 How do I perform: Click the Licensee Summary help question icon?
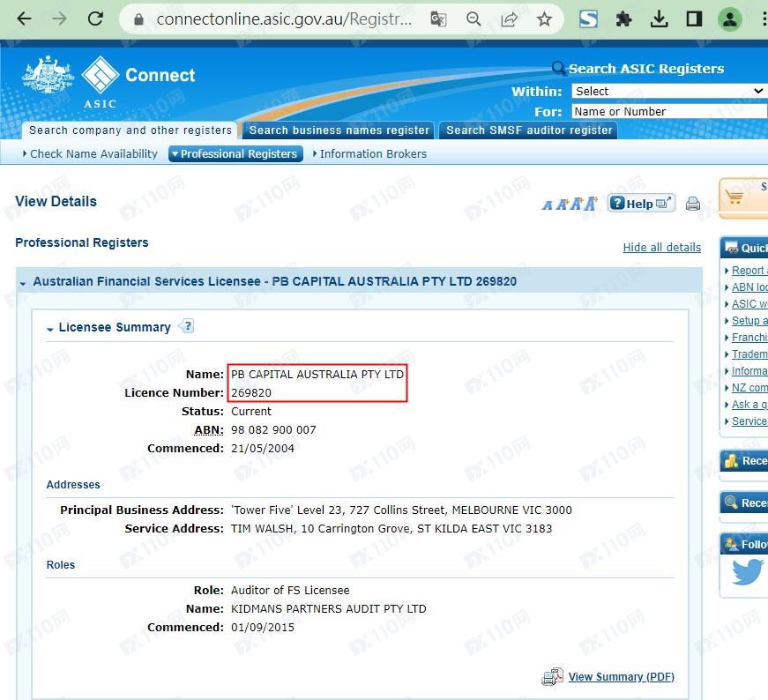(187, 326)
